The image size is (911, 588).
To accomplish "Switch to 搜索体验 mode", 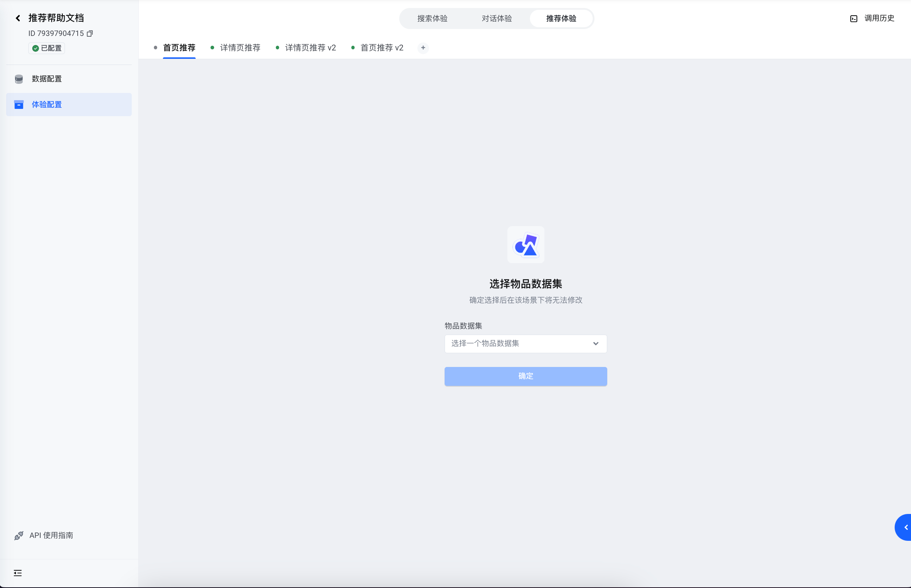I will click(x=432, y=18).
